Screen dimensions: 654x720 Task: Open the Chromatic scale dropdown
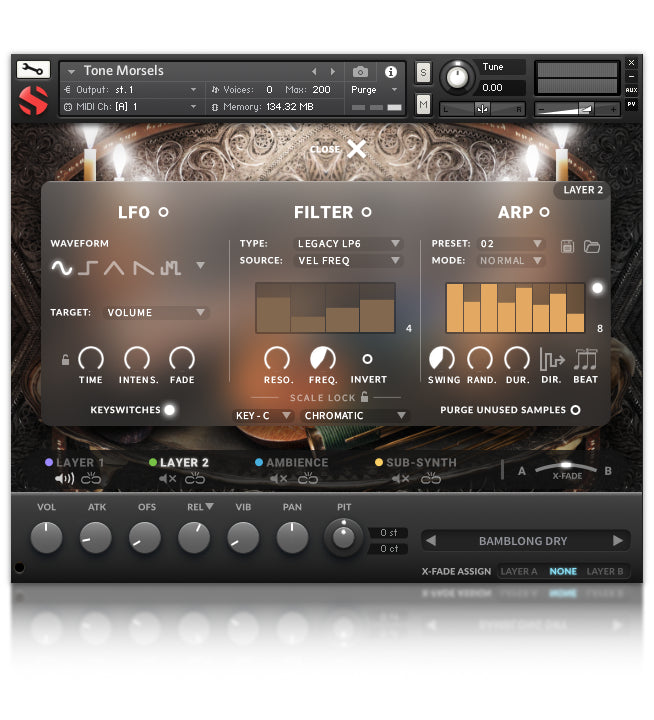pos(356,416)
